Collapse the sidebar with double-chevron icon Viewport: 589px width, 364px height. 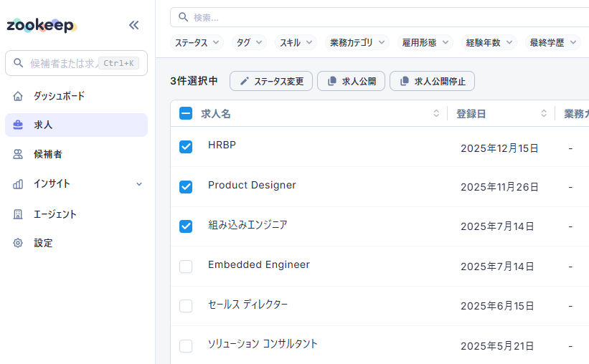(x=133, y=25)
